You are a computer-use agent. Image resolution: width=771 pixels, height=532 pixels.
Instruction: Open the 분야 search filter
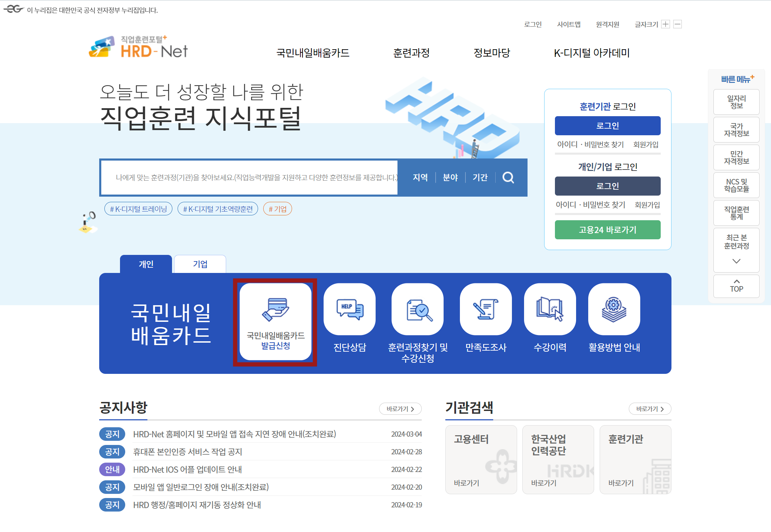point(450,178)
